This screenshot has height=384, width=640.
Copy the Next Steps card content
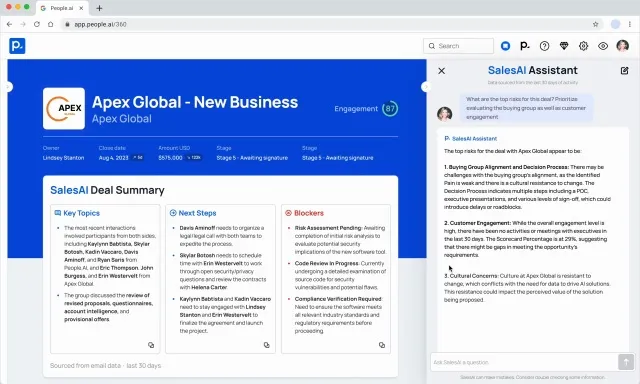[x=267, y=345]
